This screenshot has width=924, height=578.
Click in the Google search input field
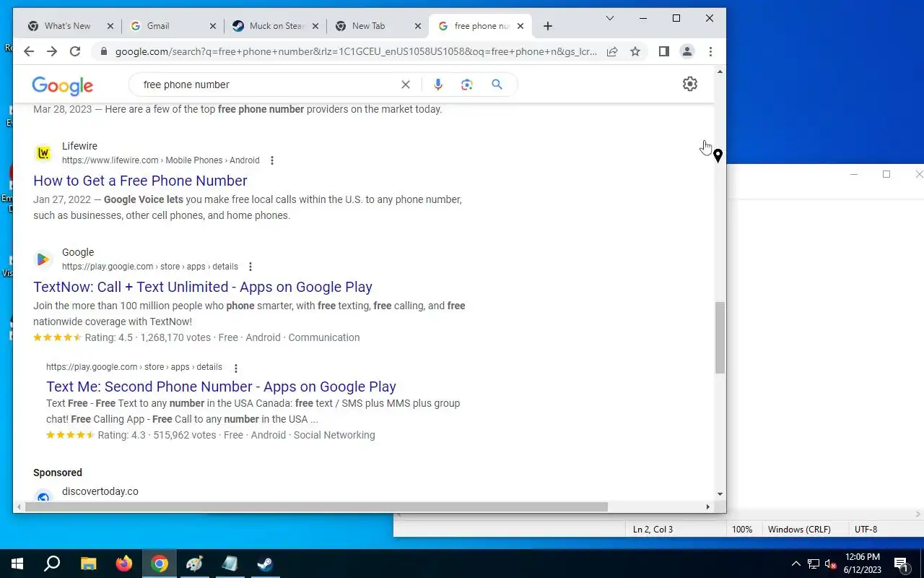point(267,85)
